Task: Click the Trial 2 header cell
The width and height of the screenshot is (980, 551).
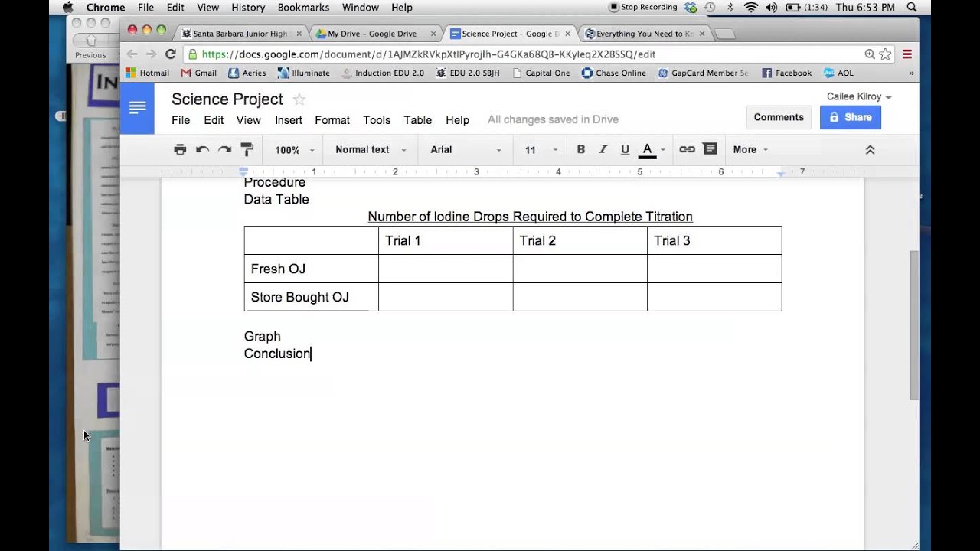Action: click(580, 240)
